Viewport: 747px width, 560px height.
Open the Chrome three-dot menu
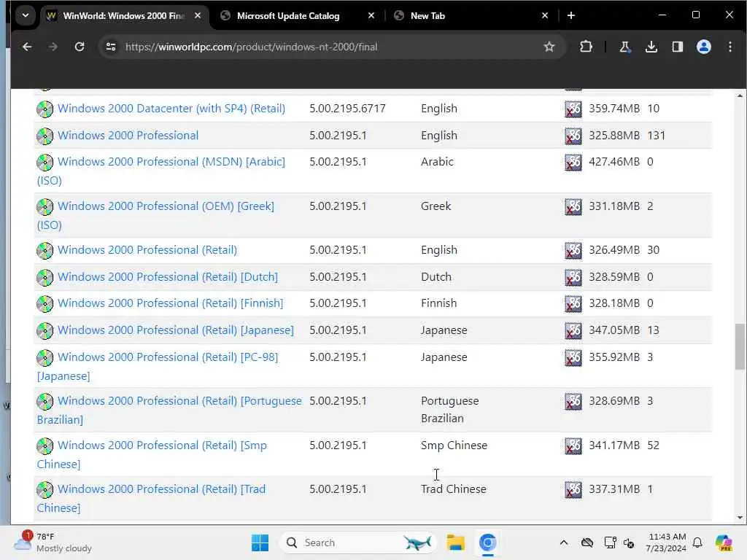pyautogui.click(x=729, y=47)
